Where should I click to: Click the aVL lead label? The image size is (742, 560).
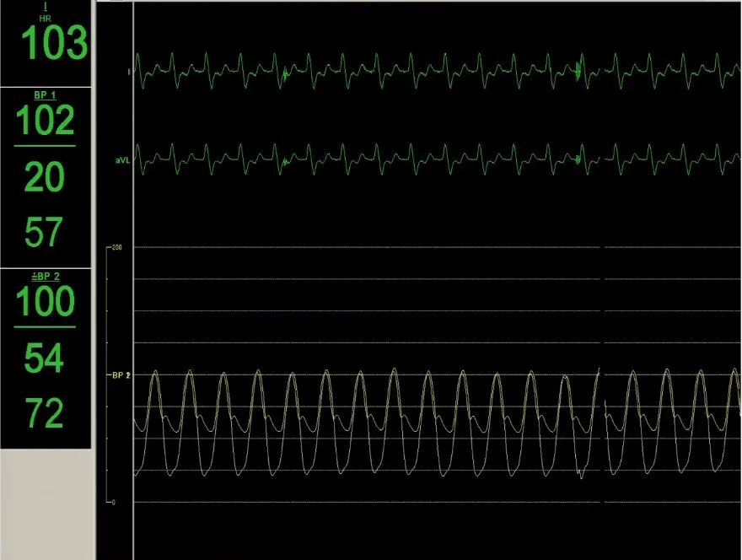122,160
